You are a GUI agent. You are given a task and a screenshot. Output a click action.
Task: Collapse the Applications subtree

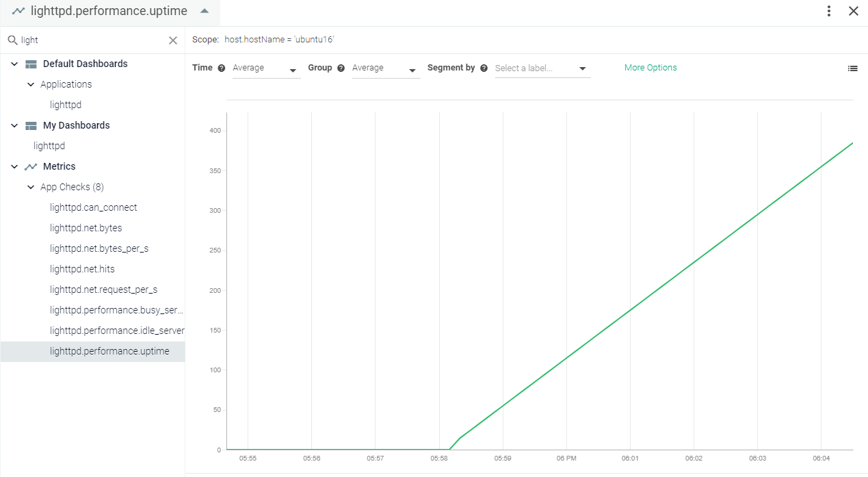(x=31, y=84)
